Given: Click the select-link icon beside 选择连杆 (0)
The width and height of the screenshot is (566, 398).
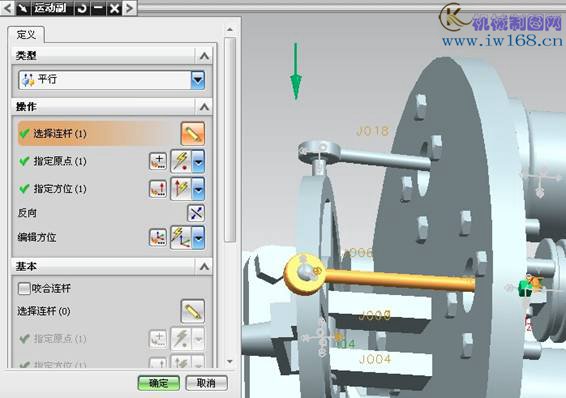Looking at the screenshot, I should [x=193, y=311].
